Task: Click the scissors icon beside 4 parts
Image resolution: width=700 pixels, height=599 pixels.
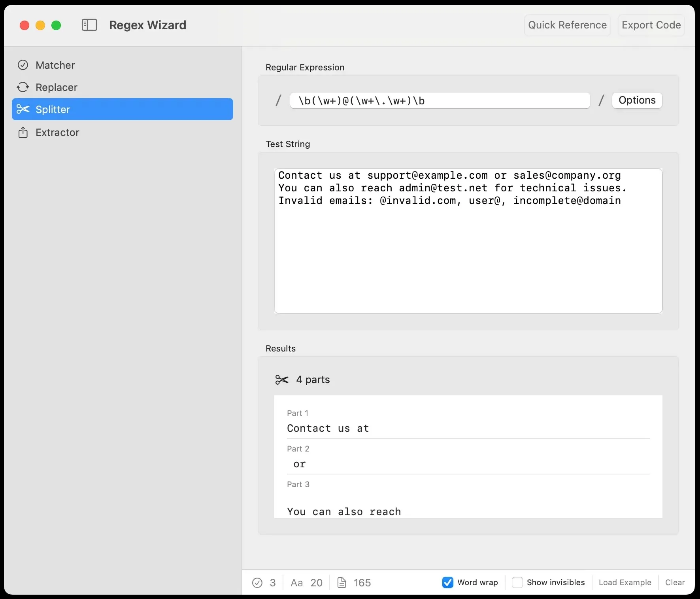Action: point(282,380)
